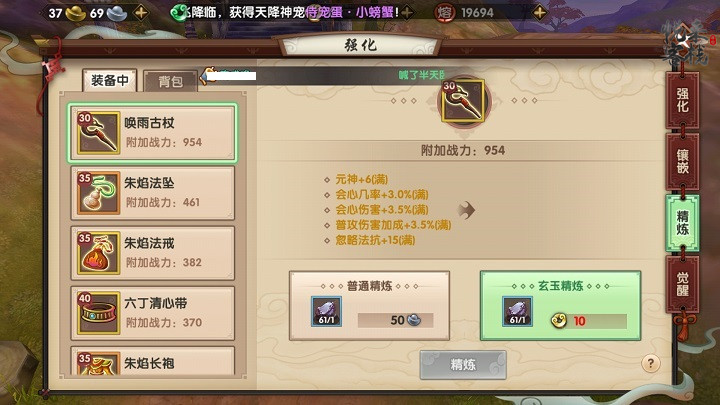Open the 强化 side tab
Screen dimensions: 720x405
(x=682, y=100)
